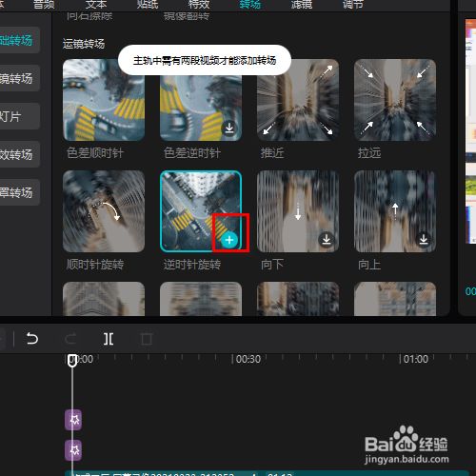Click the 色差顺时针 label text
Screen dimensions: 476x476
(x=95, y=153)
